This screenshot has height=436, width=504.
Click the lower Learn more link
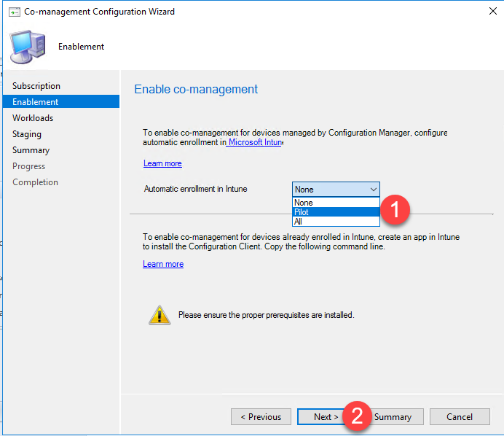[x=163, y=264]
